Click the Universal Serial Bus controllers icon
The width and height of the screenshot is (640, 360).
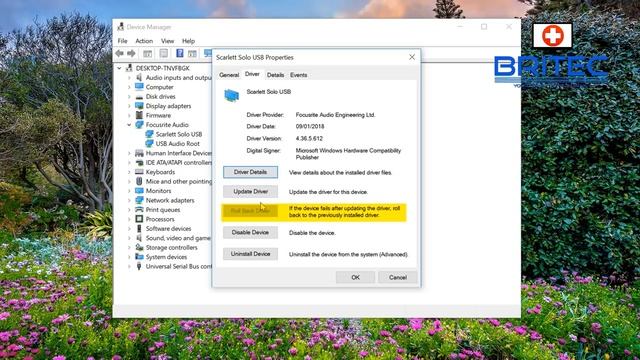pyautogui.click(x=139, y=266)
